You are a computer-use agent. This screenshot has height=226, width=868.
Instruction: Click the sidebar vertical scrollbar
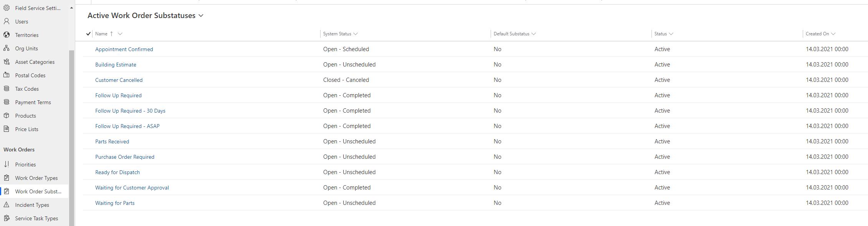pyautogui.click(x=71, y=137)
